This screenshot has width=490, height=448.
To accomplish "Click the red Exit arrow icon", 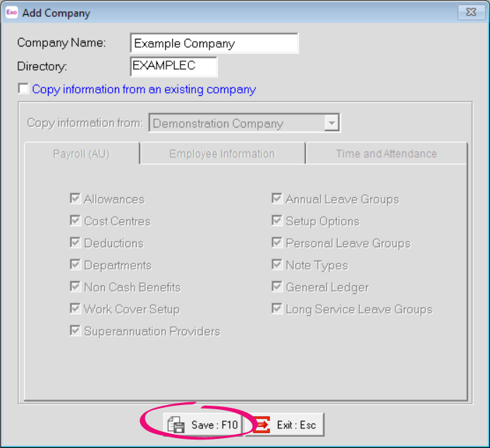I will [x=262, y=425].
